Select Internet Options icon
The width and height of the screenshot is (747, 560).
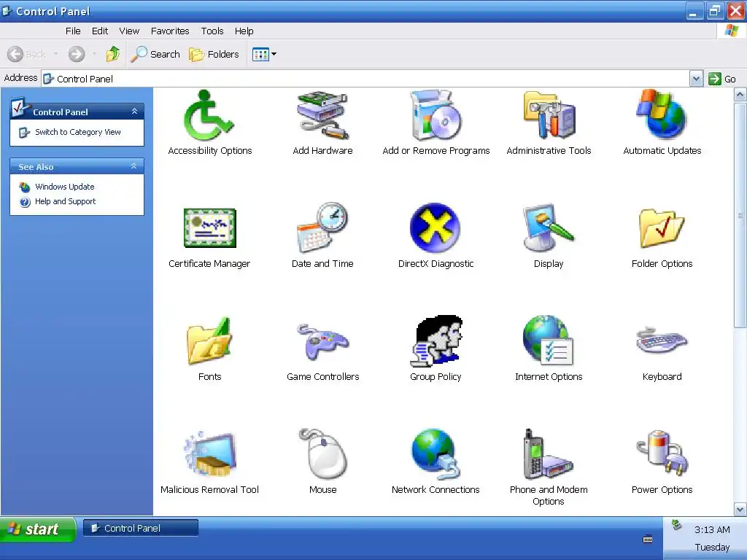click(x=549, y=341)
